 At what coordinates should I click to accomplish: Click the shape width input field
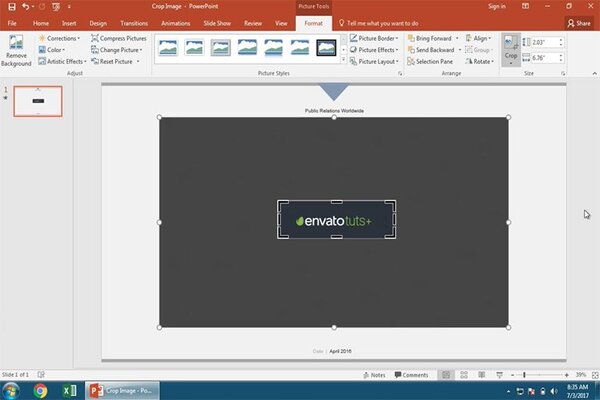tap(545, 58)
